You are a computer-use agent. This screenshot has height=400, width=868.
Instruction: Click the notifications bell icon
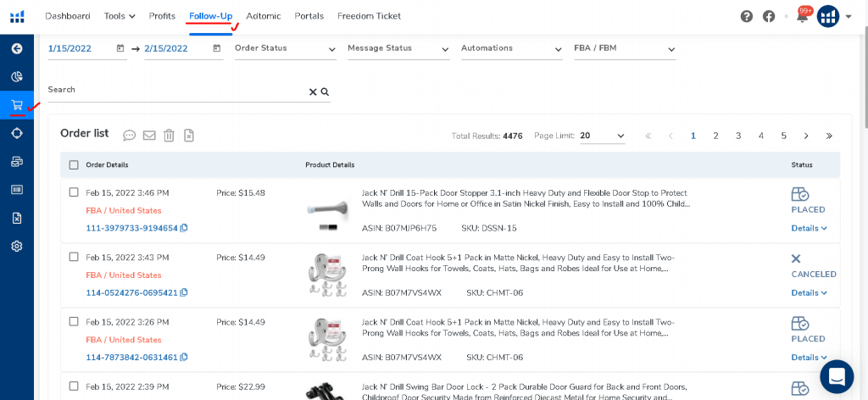point(801,16)
